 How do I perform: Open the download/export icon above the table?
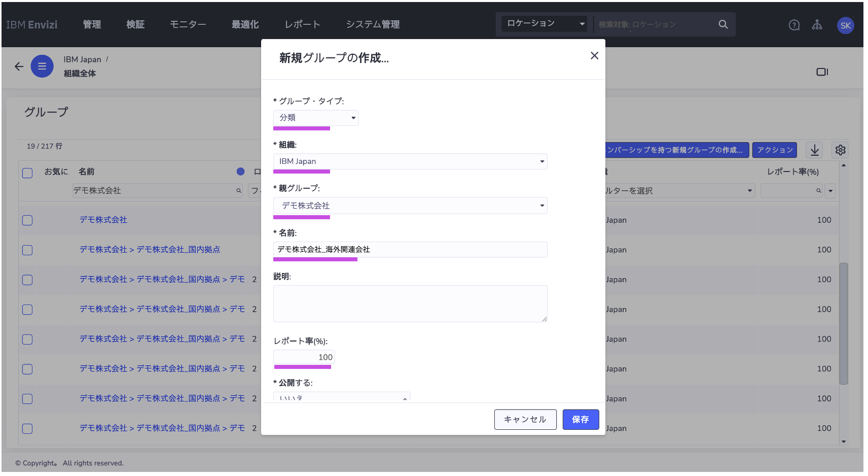point(815,150)
